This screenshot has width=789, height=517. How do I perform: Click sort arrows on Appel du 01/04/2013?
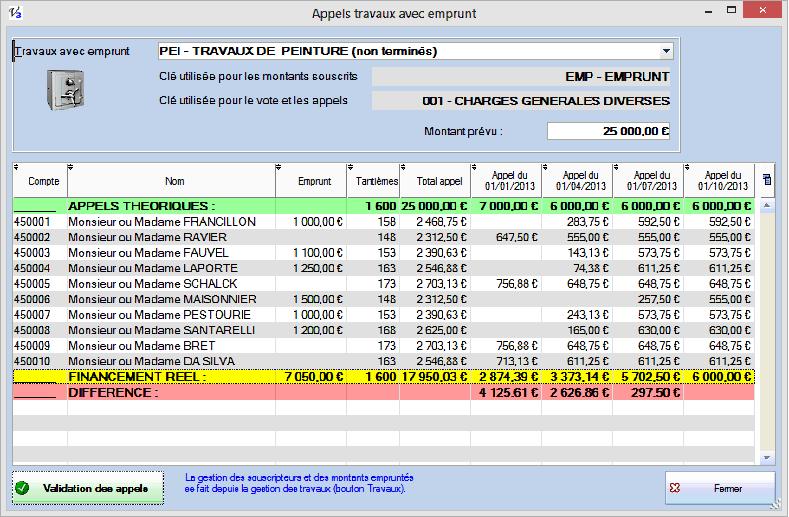[x=545, y=167]
